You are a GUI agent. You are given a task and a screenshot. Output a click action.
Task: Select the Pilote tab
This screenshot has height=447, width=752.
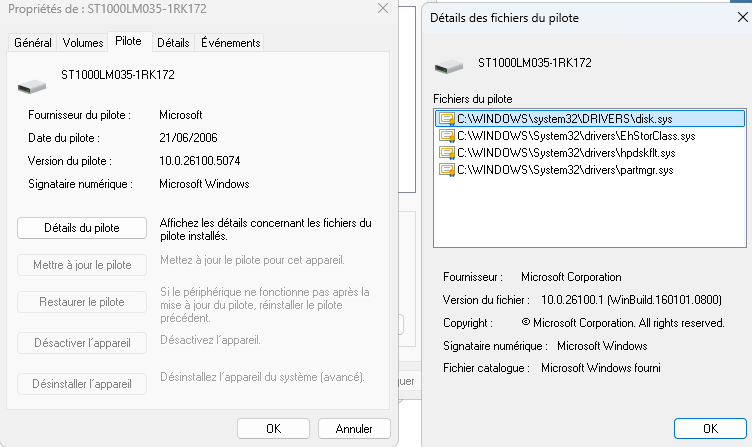click(x=128, y=42)
